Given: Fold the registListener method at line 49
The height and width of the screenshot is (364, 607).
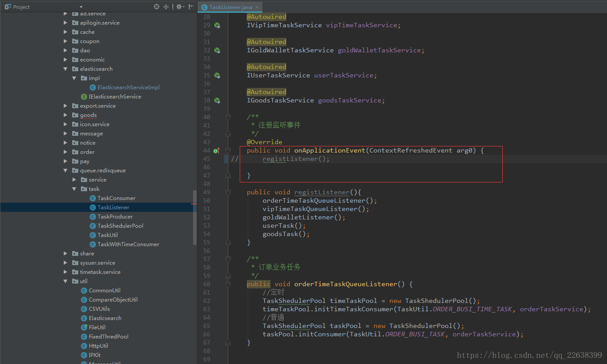Looking at the screenshot, I should 228,193.
